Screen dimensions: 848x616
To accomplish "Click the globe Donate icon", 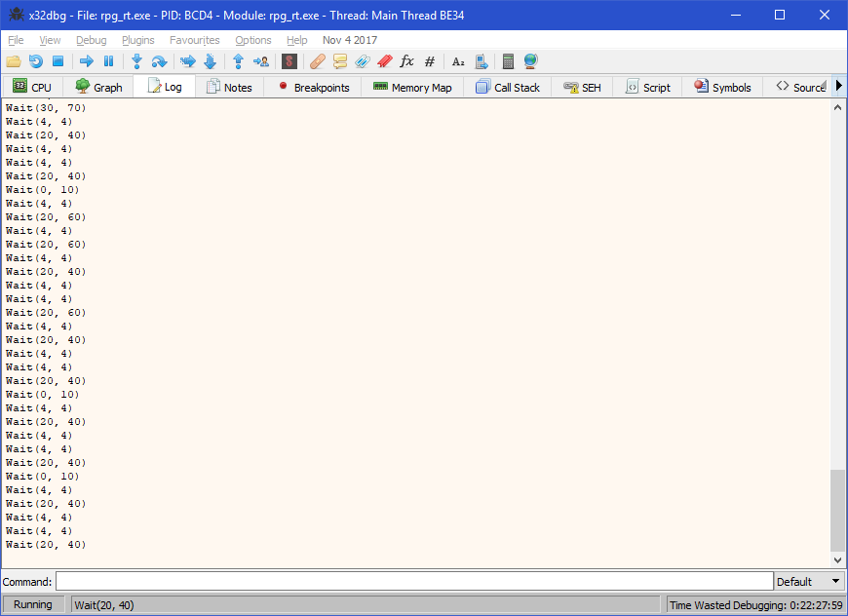I will (x=530, y=61).
